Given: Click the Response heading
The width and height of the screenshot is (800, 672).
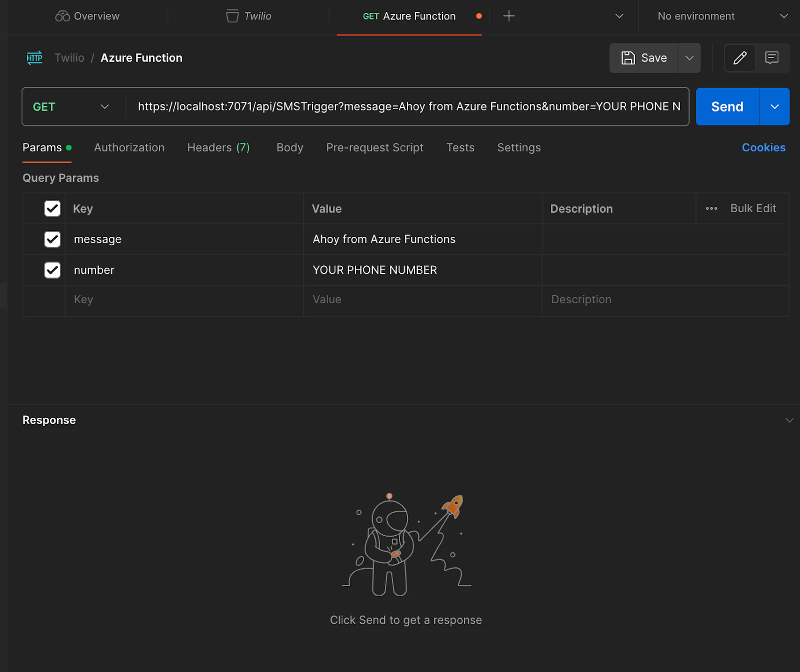Looking at the screenshot, I should click(x=49, y=420).
